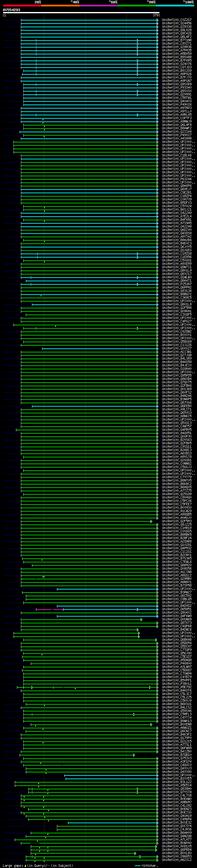197x868 pixels.
Task: Click green alignment bar for UniRef100_Q6BKH8
Action: point(90,640)
